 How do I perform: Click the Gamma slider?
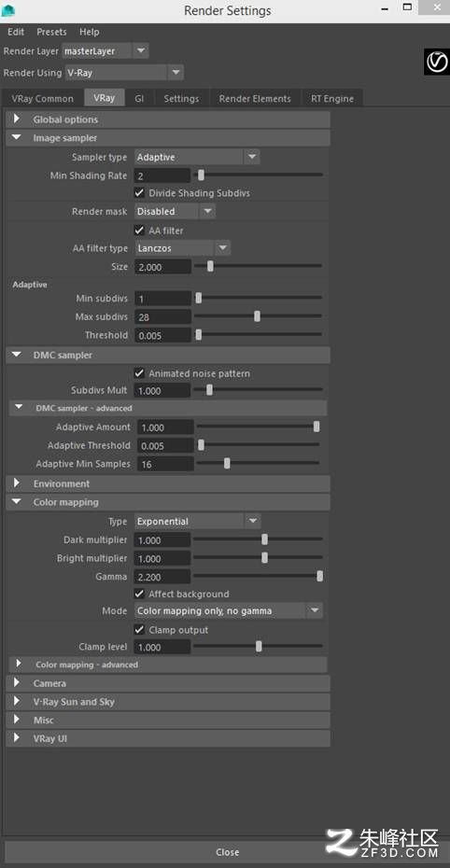coord(258,576)
